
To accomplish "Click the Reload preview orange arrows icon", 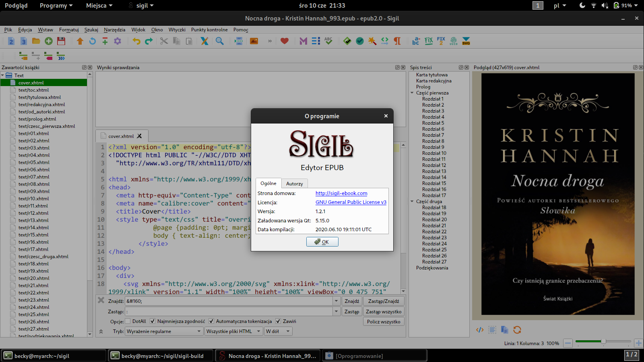I will (x=517, y=330).
